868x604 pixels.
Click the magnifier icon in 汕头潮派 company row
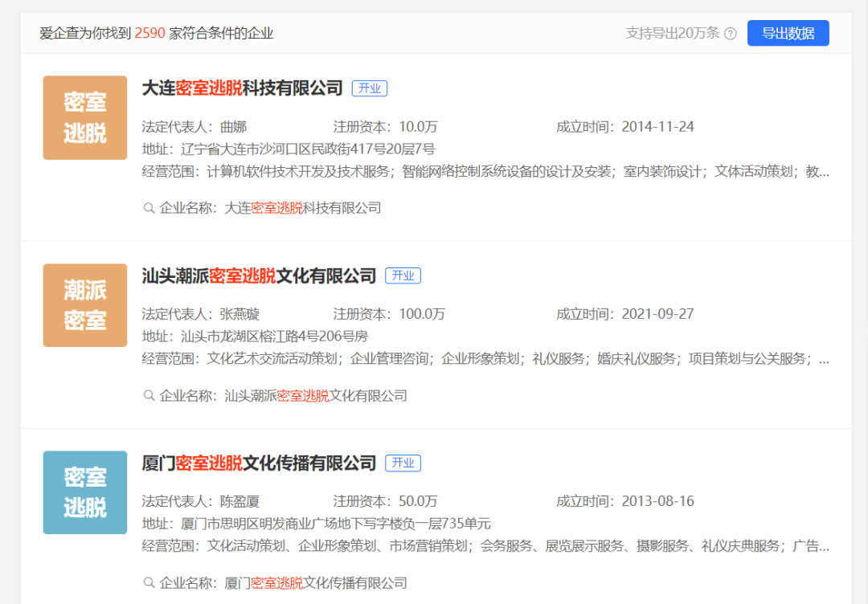[149, 395]
